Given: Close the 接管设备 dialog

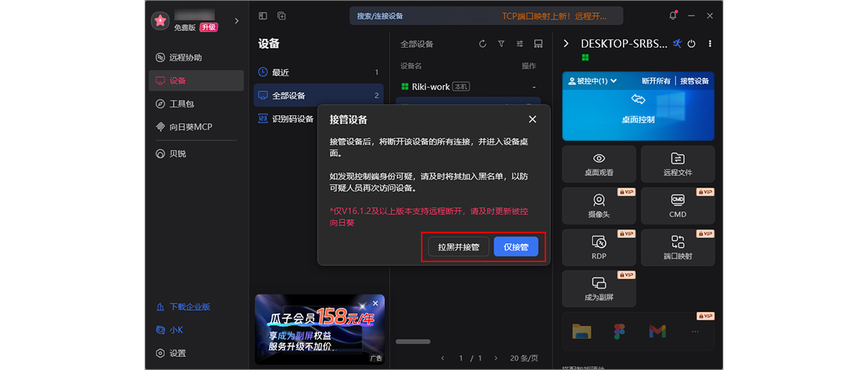Looking at the screenshot, I should click(532, 119).
